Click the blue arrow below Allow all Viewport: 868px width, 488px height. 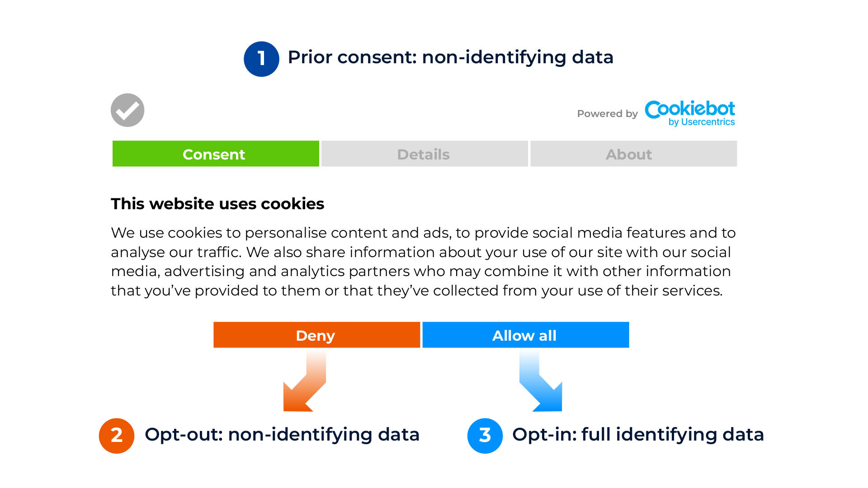pyautogui.click(x=541, y=382)
